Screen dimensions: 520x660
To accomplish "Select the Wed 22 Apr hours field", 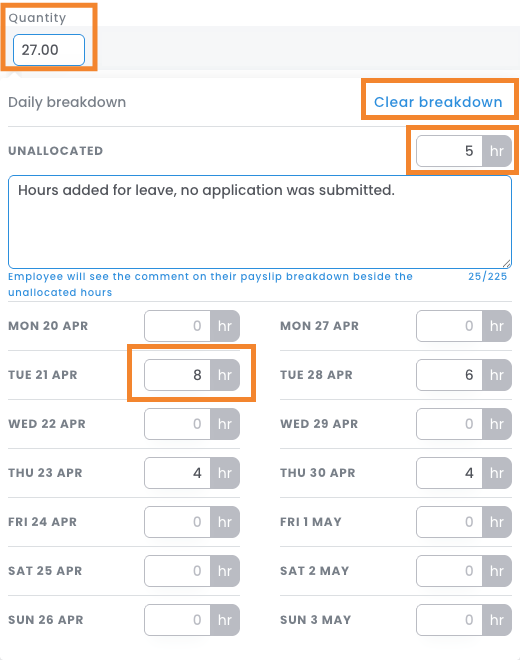I will (x=177, y=424).
